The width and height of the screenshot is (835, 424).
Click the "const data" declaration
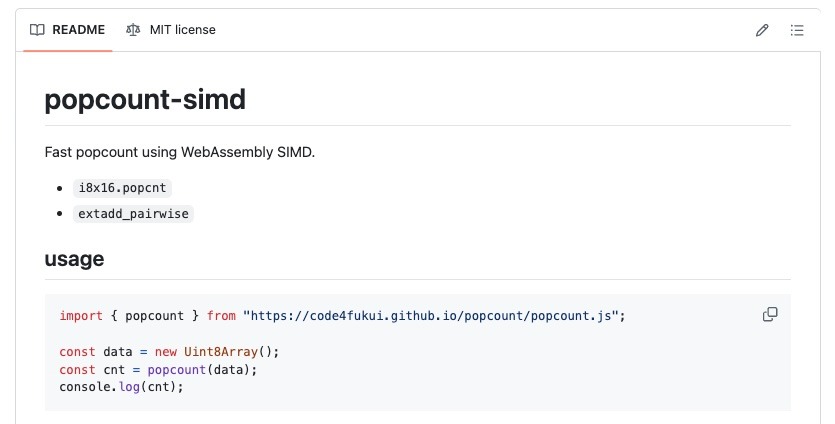(95, 351)
